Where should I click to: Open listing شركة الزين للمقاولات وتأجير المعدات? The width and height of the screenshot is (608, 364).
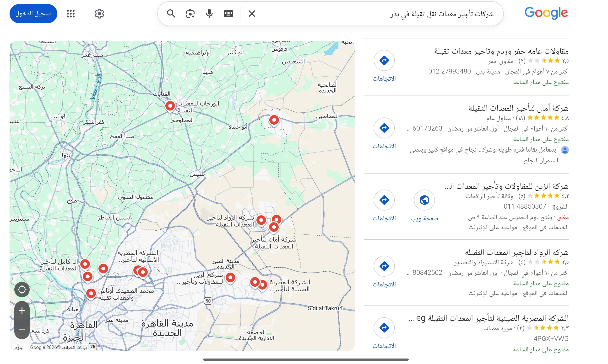(x=507, y=186)
